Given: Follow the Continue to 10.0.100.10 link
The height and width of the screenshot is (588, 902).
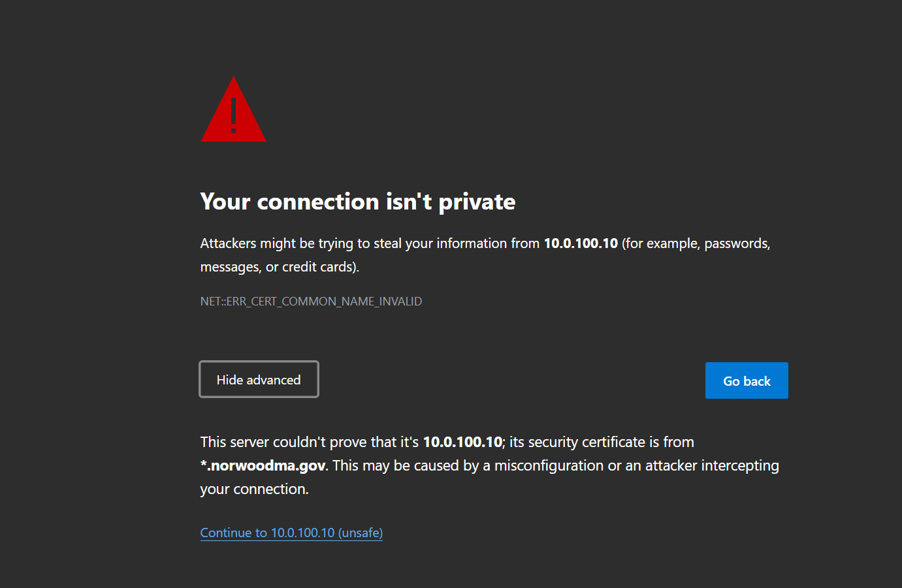Looking at the screenshot, I should (291, 533).
